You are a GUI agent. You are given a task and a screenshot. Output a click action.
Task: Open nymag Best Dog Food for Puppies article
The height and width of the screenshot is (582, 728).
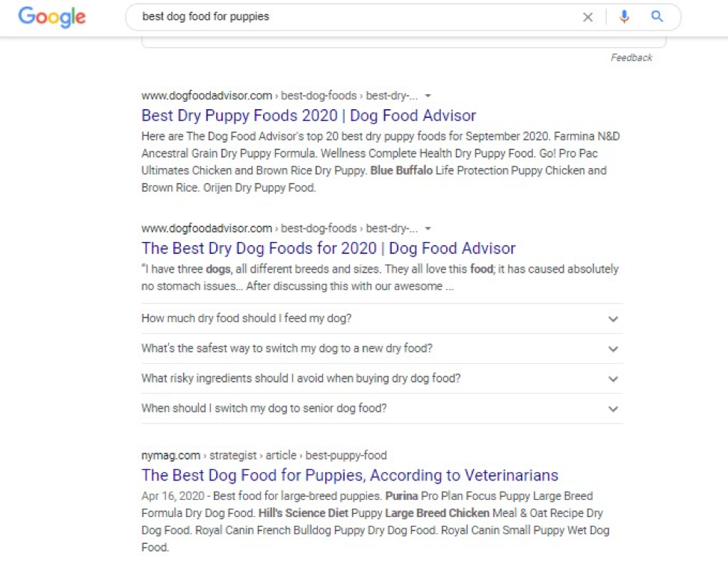point(349,476)
